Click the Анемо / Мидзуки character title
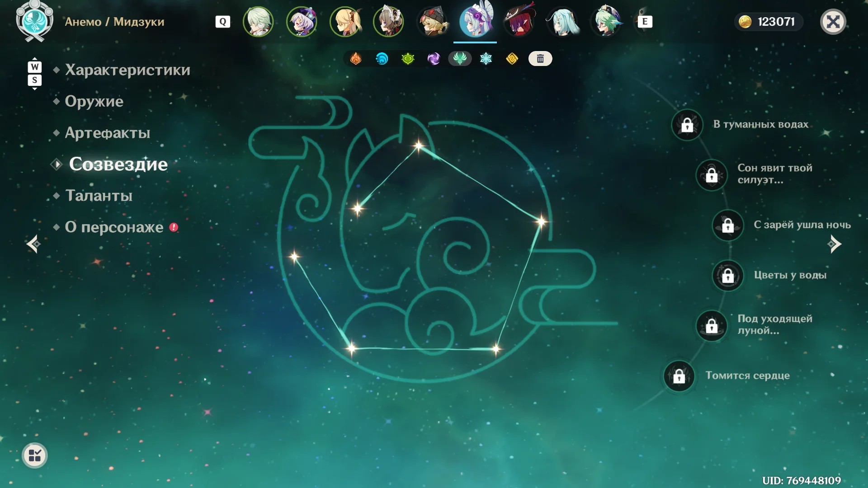The width and height of the screenshot is (868, 488). (114, 22)
